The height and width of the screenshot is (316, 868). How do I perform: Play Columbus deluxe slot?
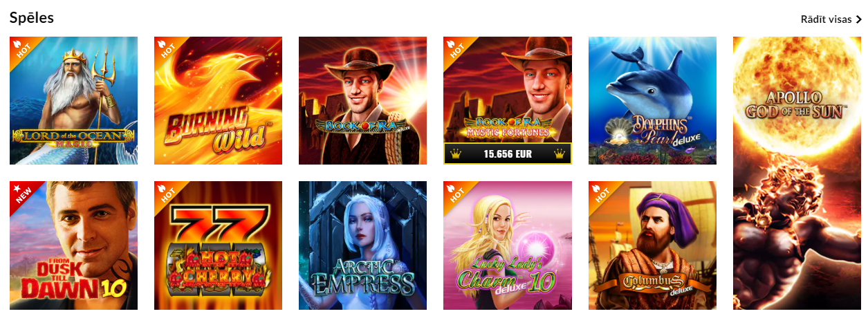pyautogui.click(x=652, y=245)
